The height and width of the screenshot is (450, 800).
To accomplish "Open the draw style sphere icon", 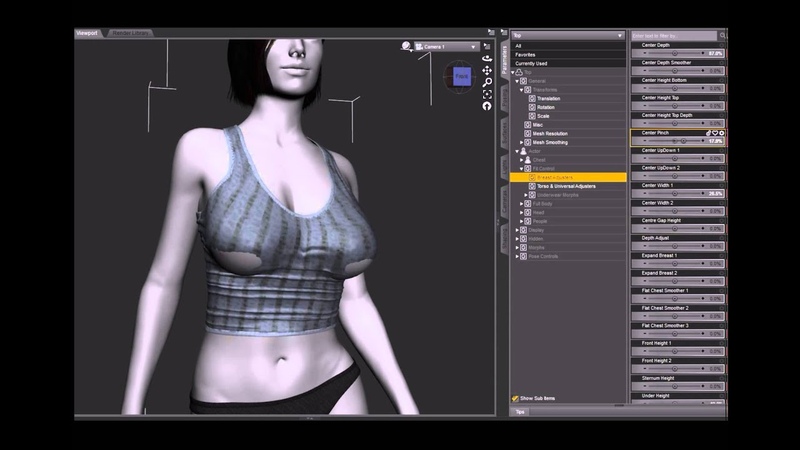I will [x=406, y=46].
